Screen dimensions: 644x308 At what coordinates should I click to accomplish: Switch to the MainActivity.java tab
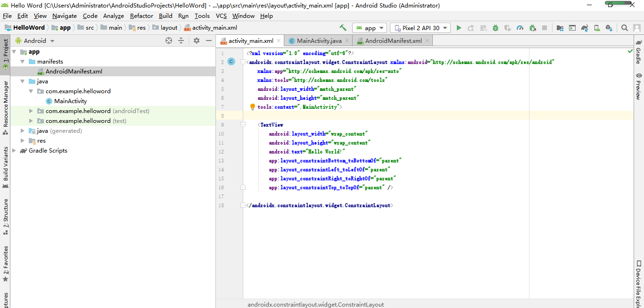click(319, 41)
